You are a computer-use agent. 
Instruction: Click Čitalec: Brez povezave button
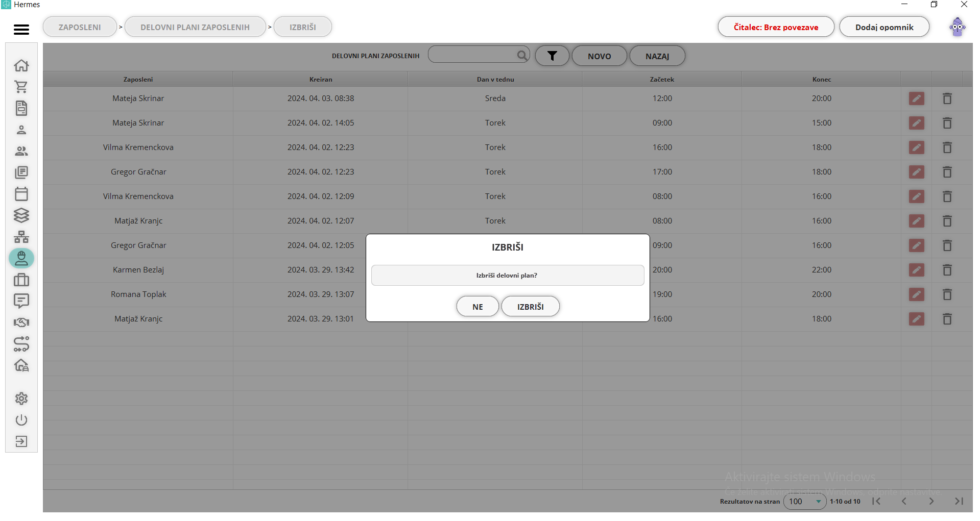[776, 27]
